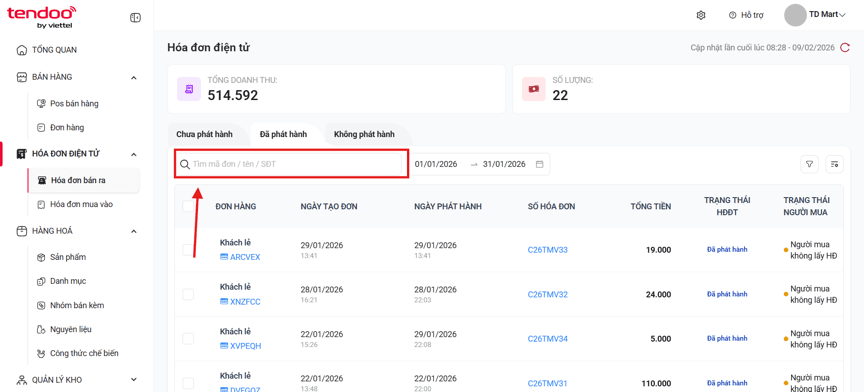The width and height of the screenshot is (864, 392).
Task: Switch to the Không phát hành tab
Action: 364,134
